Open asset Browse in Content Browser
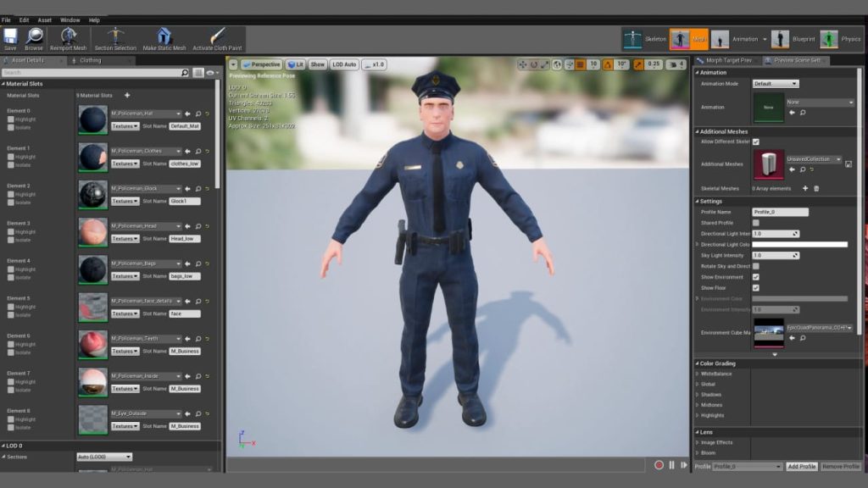This screenshot has width=868, height=488. [x=34, y=36]
